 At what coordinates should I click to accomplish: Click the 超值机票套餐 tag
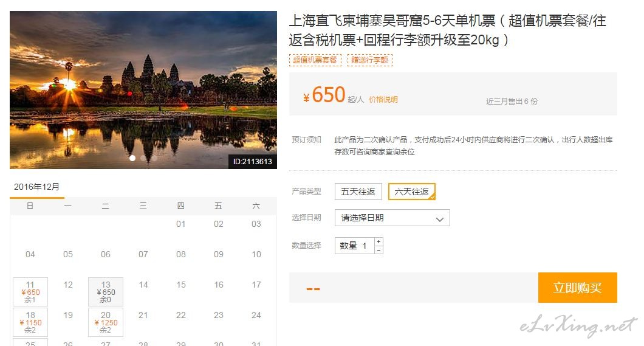(315, 60)
